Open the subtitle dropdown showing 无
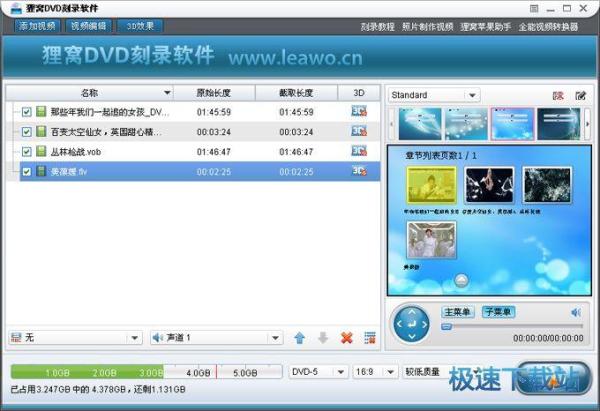The height and width of the screenshot is (411, 600). tap(75, 338)
